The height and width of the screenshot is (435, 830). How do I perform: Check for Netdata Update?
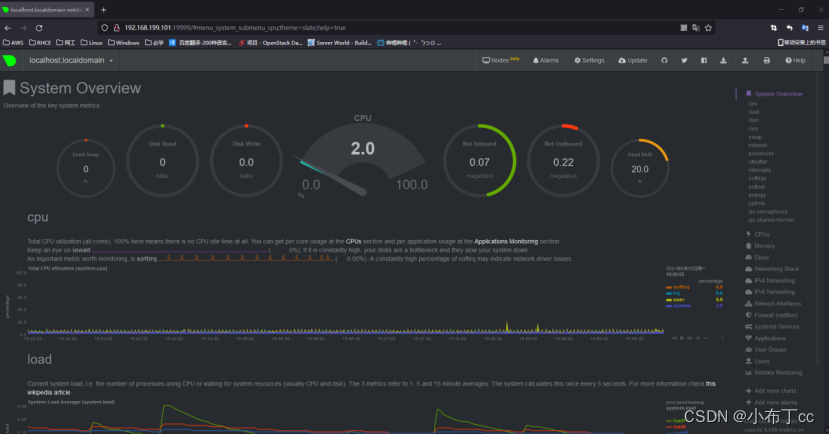point(633,60)
